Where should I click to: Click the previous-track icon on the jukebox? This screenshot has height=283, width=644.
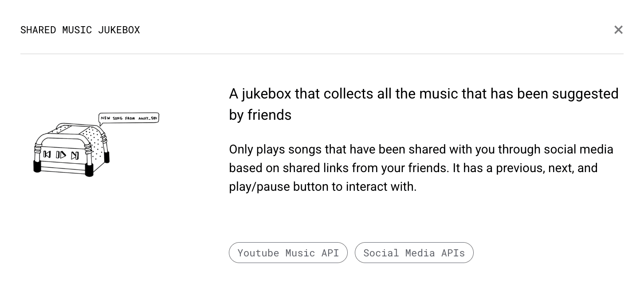(46, 155)
